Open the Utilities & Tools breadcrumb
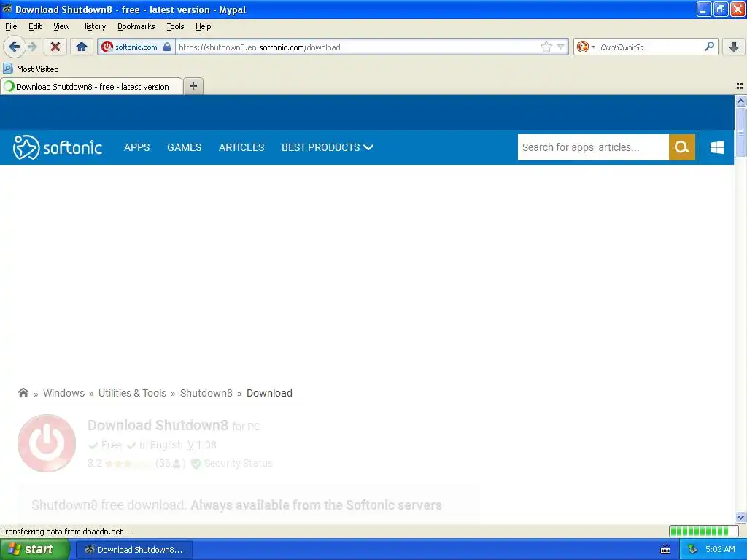Image resolution: width=747 pixels, height=560 pixels. click(132, 393)
